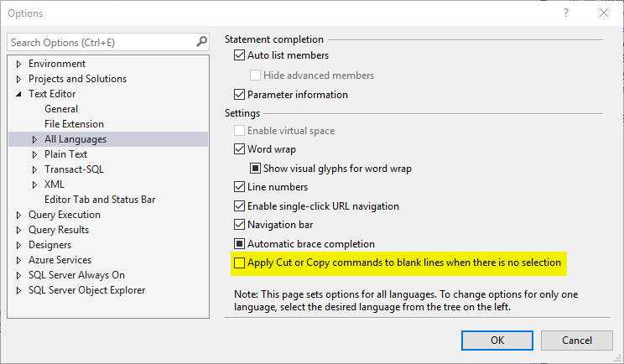Toggle Show visual glyphs for word wrap
624x364 pixels.
pos(257,169)
